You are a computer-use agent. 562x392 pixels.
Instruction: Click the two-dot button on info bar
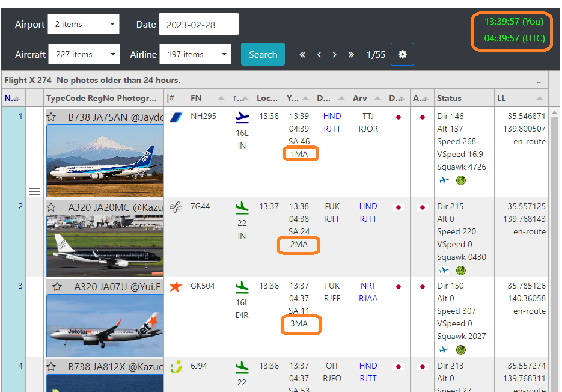click(539, 81)
